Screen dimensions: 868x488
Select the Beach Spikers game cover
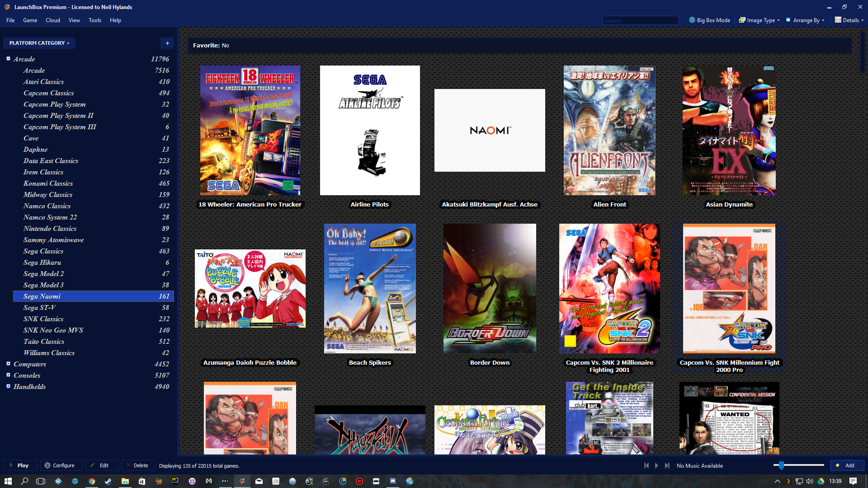pos(370,288)
